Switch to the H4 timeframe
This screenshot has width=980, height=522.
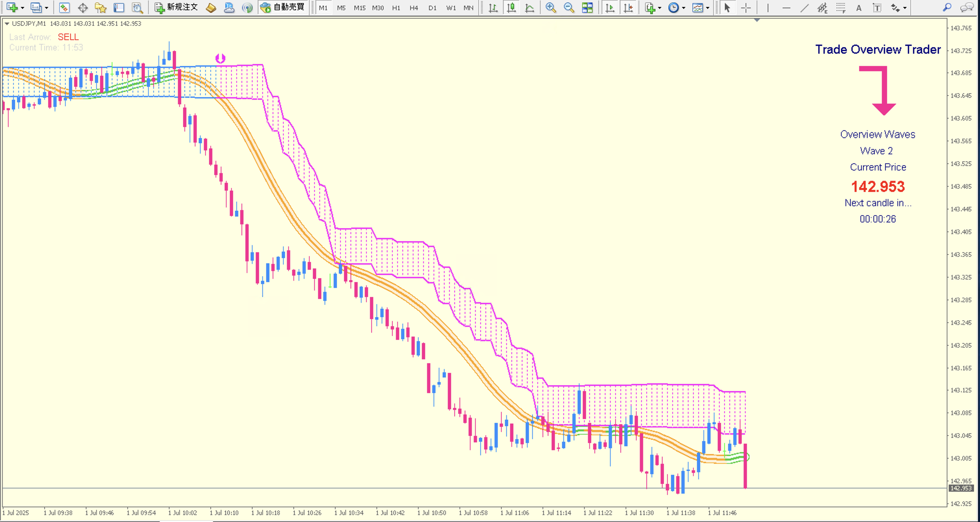(x=413, y=7)
